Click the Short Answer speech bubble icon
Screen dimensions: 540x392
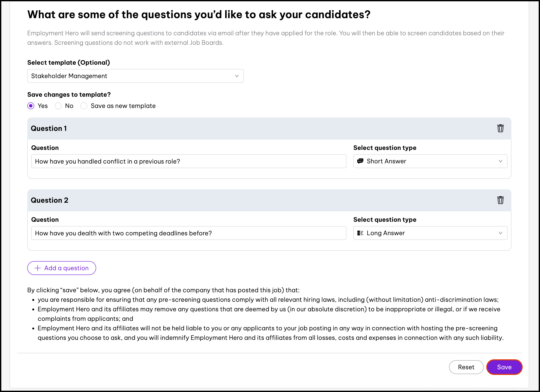[x=360, y=161]
